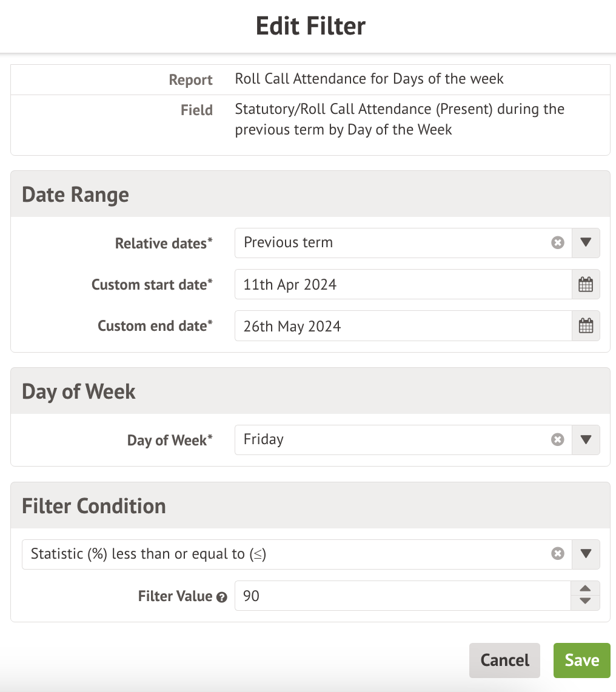Click the Filter Value help question mark
The height and width of the screenshot is (692, 616).
pos(222,597)
